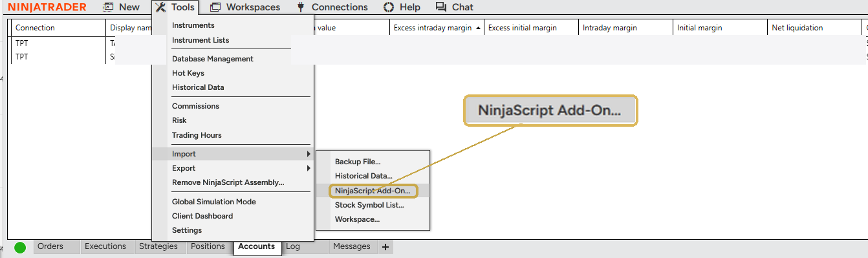
Task: Expand the Import submenu
Action: [x=233, y=154]
